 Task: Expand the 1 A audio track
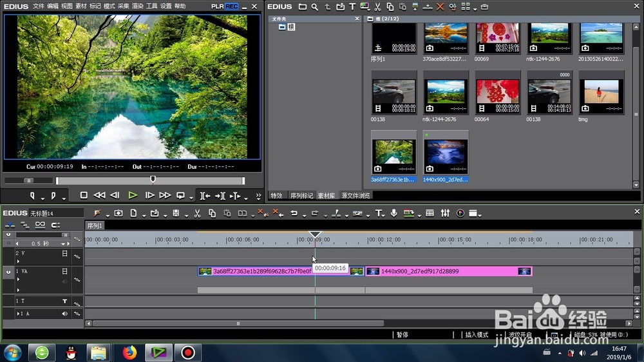tap(17, 314)
